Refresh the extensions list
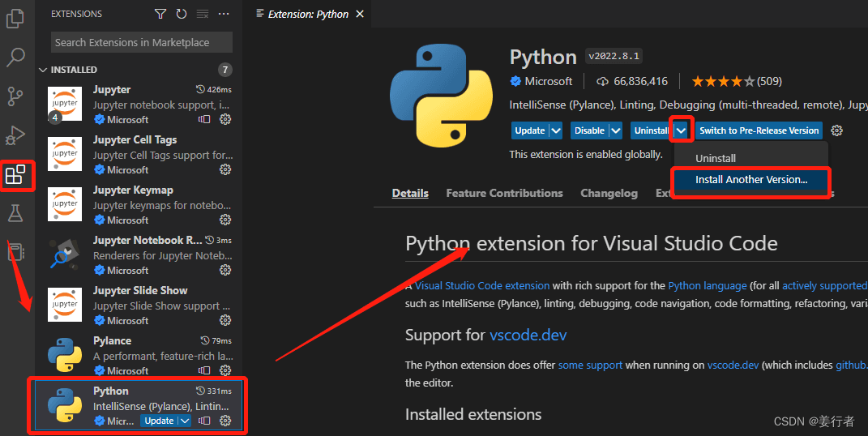This screenshot has height=436, width=868. (181, 14)
